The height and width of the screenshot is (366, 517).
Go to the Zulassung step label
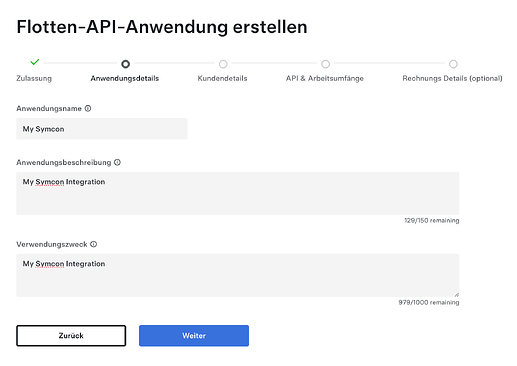[x=34, y=78]
